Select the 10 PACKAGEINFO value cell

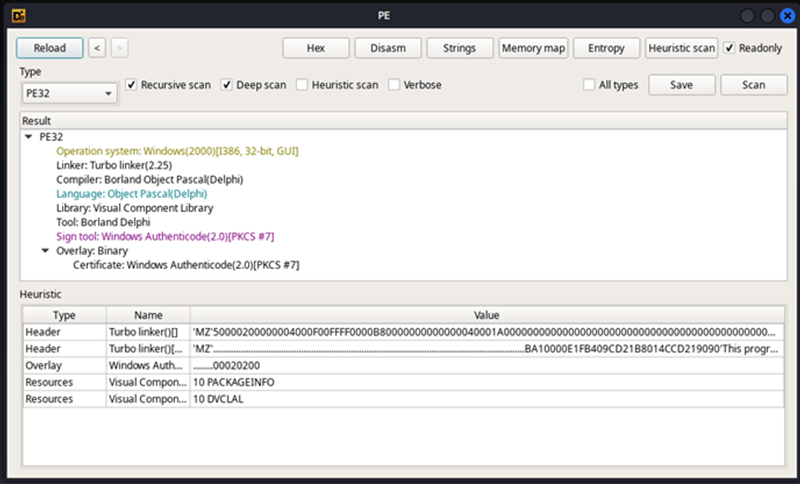(x=487, y=383)
